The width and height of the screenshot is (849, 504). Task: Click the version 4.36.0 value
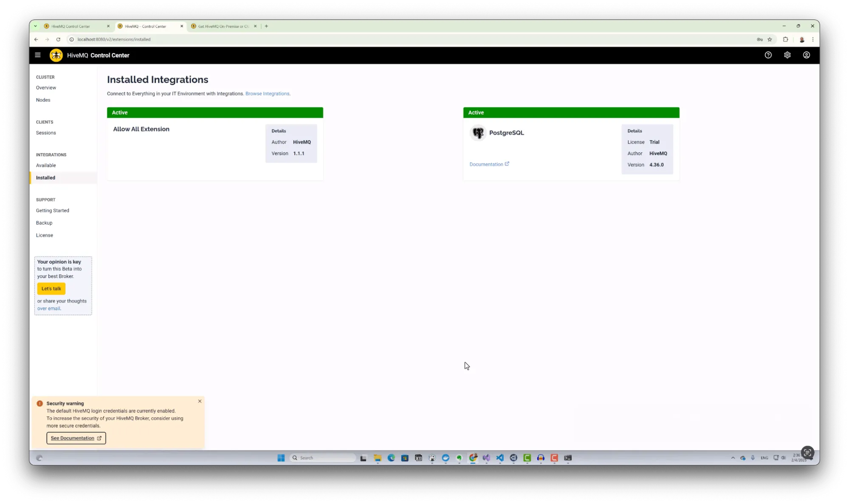(x=656, y=165)
